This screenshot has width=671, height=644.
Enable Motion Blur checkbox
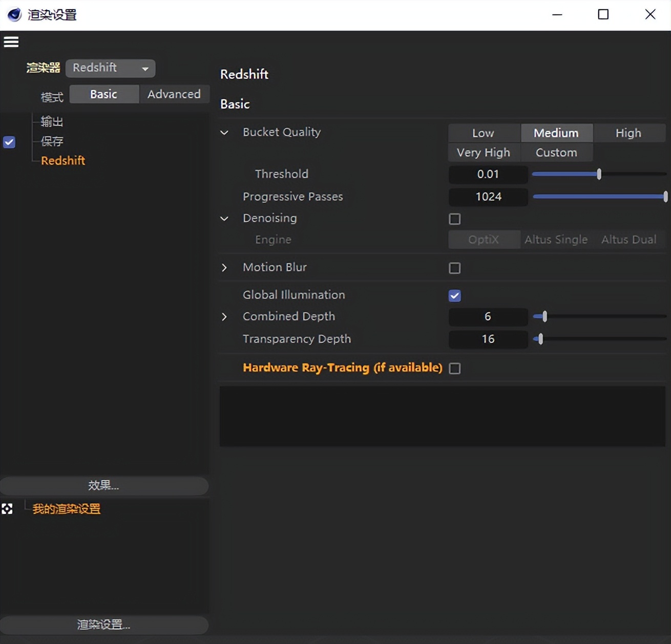454,268
